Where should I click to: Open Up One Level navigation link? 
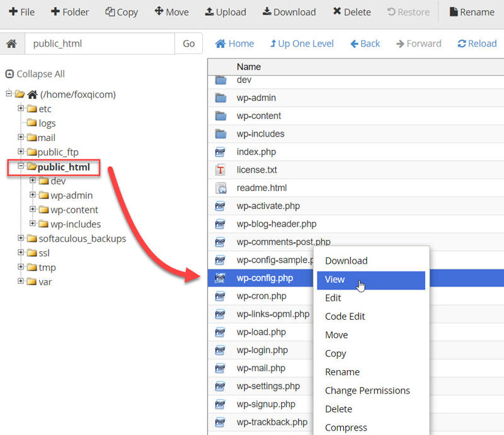click(x=301, y=43)
